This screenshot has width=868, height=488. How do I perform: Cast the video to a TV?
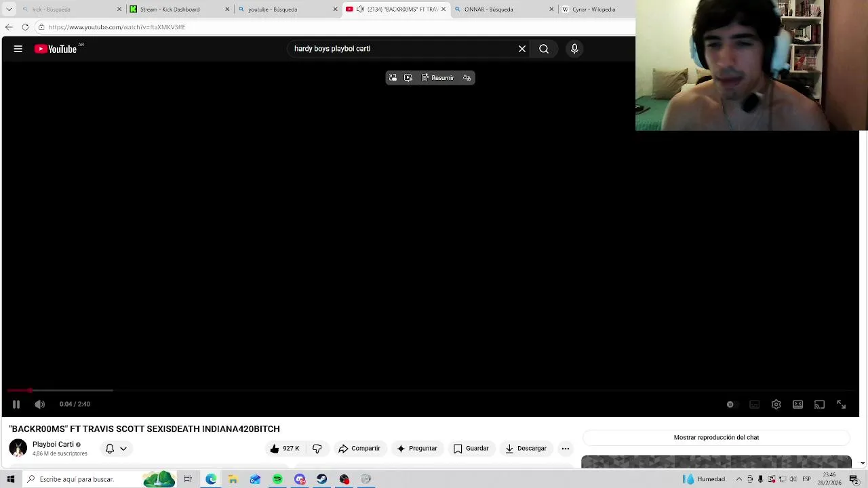click(819, 405)
